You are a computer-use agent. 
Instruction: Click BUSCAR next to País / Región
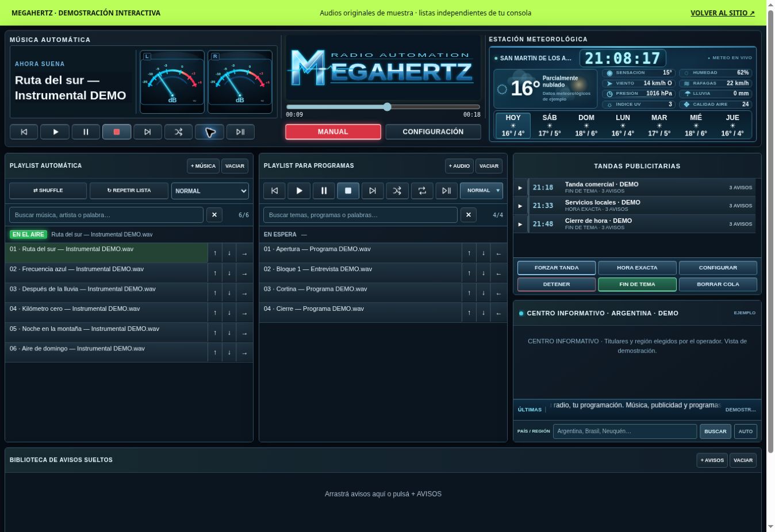[715, 431]
